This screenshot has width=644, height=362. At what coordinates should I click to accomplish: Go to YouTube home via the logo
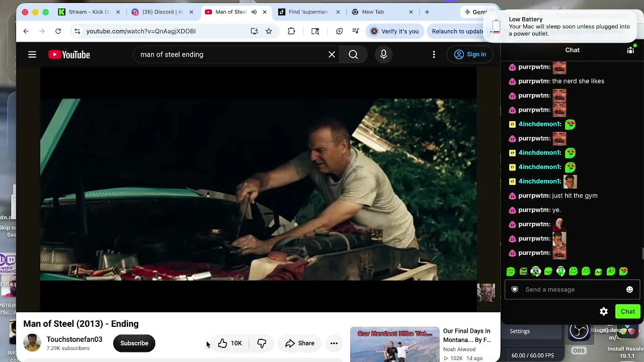click(69, 54)
